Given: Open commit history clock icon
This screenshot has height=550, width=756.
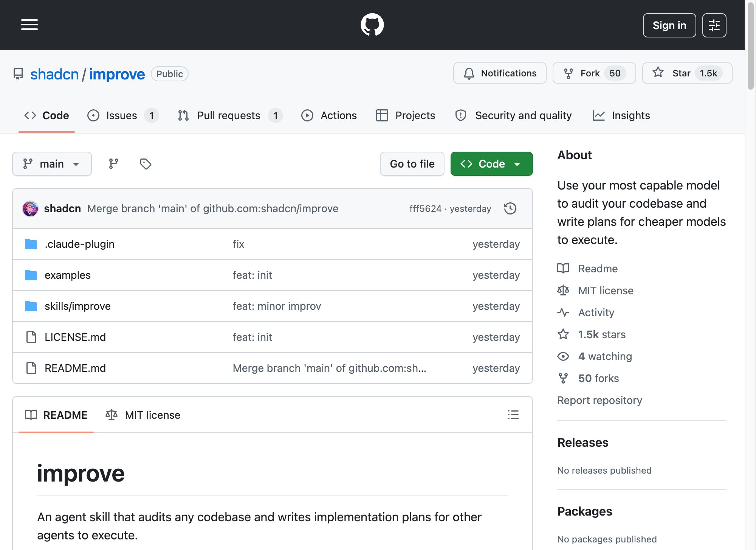Looking at the screenshot, I should pyautogui.click(x=510, y=208).
